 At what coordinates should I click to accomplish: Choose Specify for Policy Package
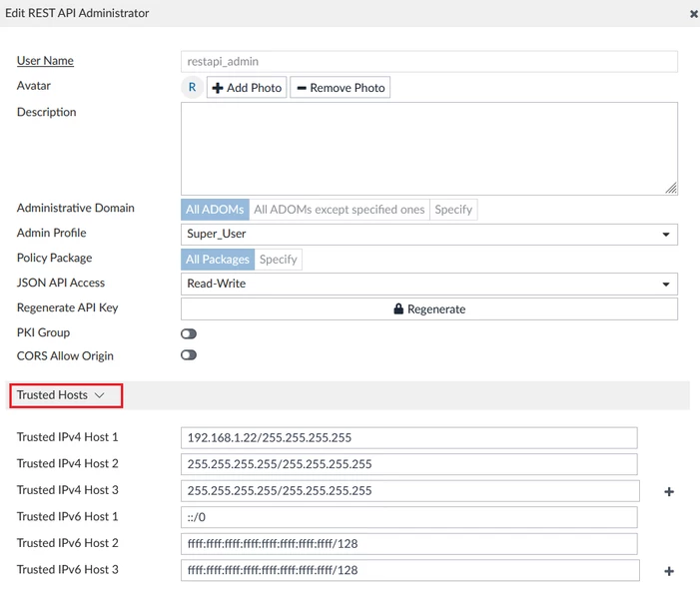tap(279, 260)
